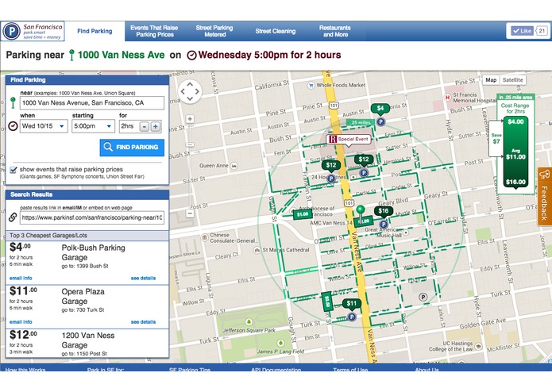Open the Feedback side tab
552x392 pixels.
tap(545, 196)
